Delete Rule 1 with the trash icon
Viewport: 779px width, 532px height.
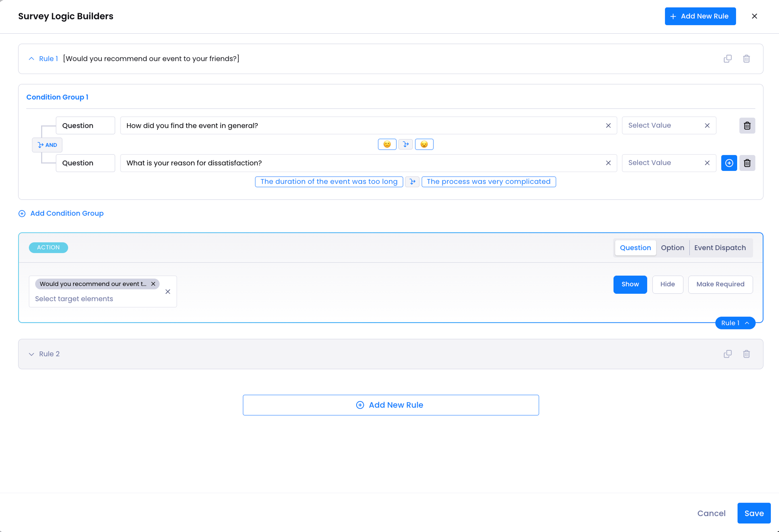click(746, 59)
